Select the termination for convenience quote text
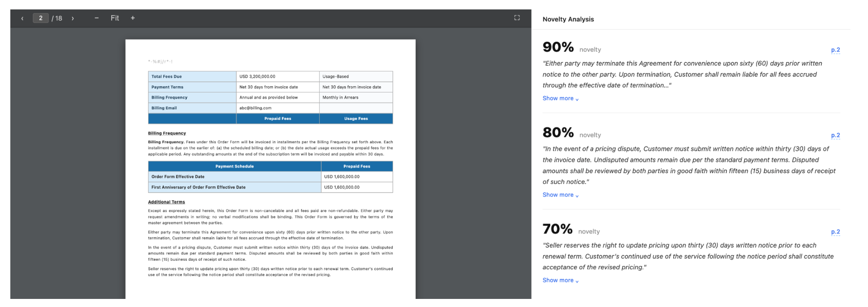The image size is (868, 307). tap(682, 75)
